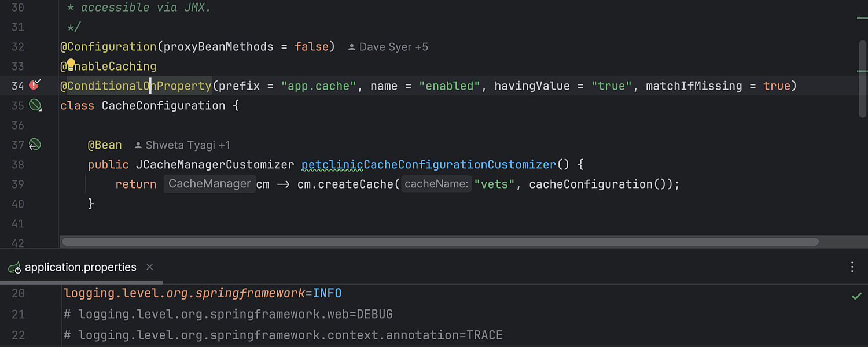The image size is (868, 347).
Task: Click the CacheManager type inlay hint
Action: (x=209, y=184)
